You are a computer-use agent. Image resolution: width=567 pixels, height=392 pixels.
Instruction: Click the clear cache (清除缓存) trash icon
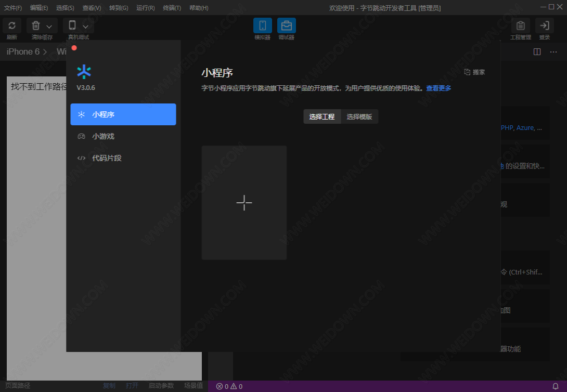pos(36,25)
